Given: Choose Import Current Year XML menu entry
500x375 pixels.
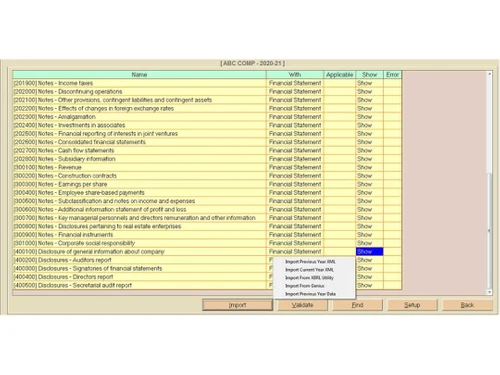Looking at the screenshot, I should pos(309,270).
